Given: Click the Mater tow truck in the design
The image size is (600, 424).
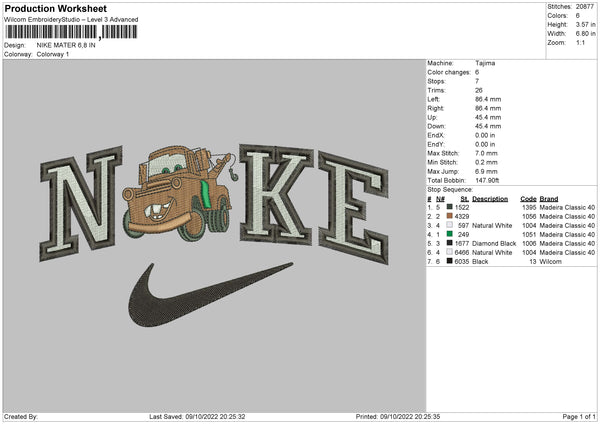Looking at the screenshot, I should click(179, 193).
